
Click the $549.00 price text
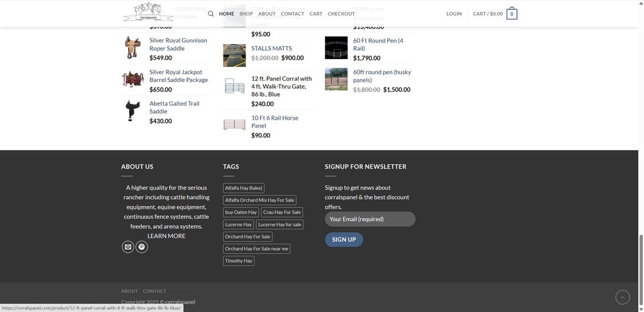[x=161, y=58]
